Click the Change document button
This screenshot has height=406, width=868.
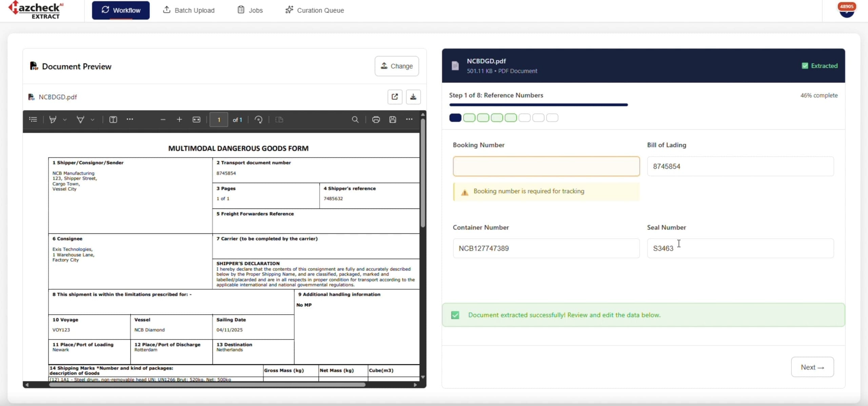(x=396, y=66)
